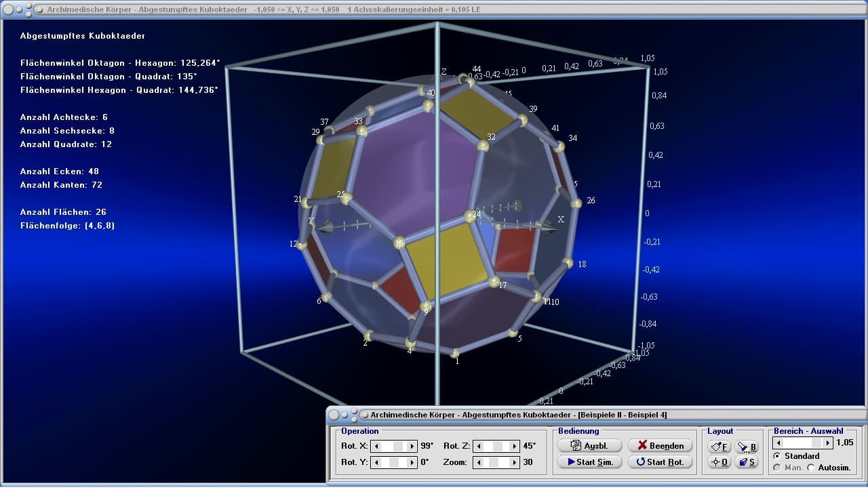Select the Autosim. radio option
This screenshot has height=488, width=868.
(811, 468)
